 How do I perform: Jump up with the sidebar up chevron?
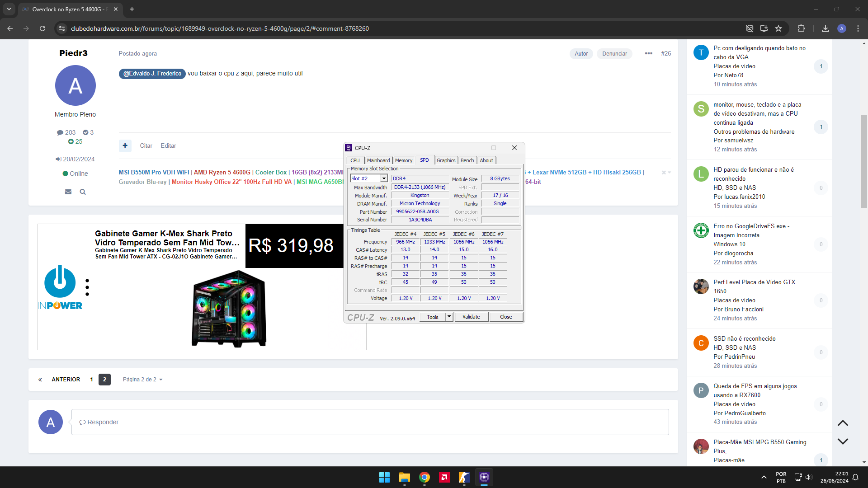[843, 423]
